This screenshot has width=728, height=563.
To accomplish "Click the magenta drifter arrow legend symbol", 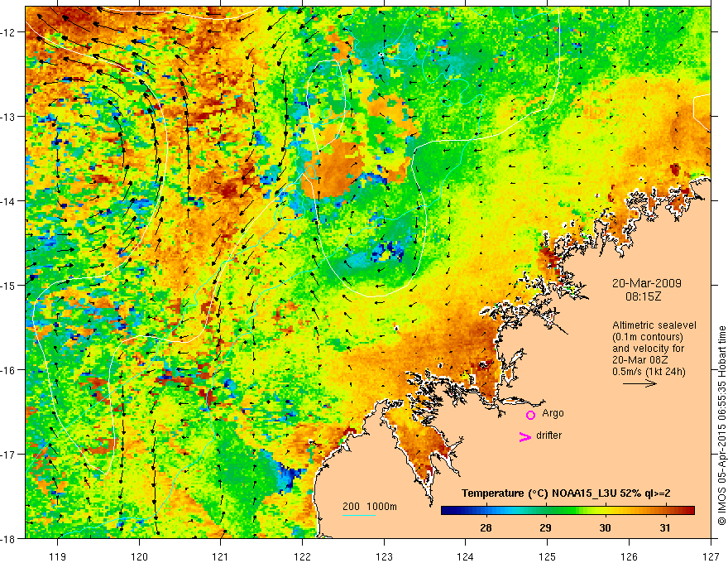I will (525, 436).
